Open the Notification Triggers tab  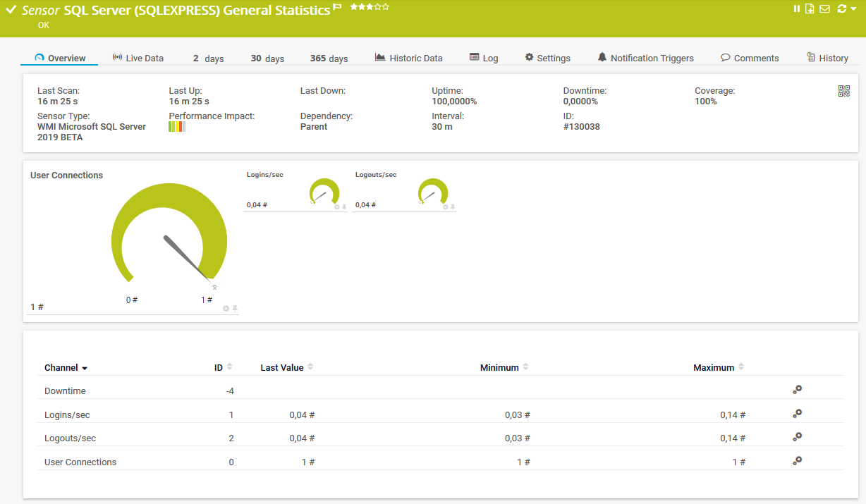645,59
